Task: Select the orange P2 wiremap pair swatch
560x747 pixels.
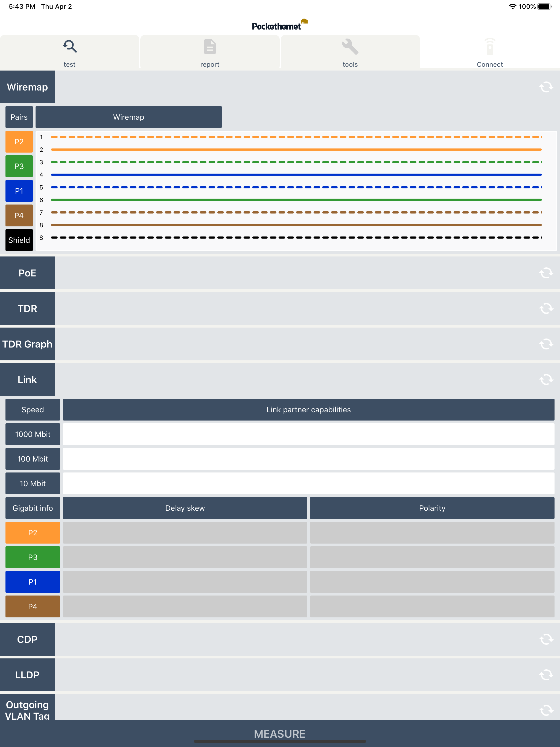Action: [19, 142]
